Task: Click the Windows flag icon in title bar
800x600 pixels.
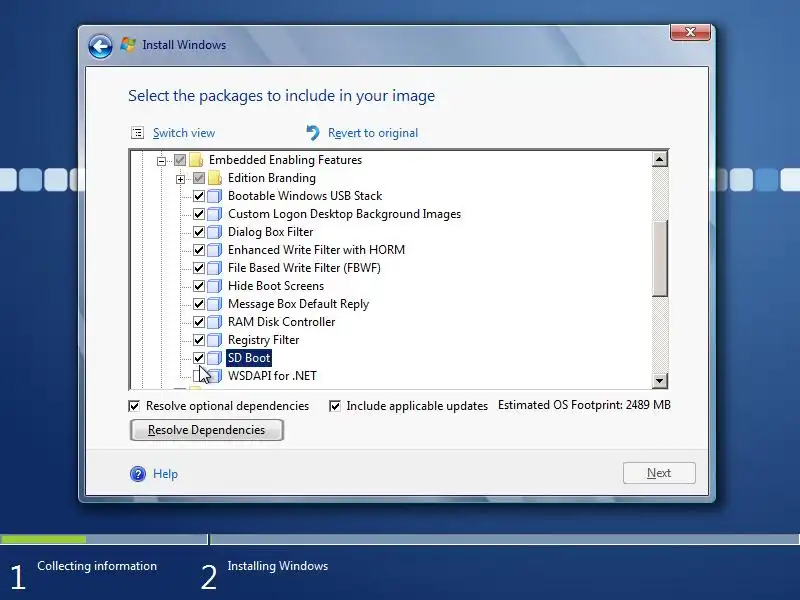Action: 128,45
